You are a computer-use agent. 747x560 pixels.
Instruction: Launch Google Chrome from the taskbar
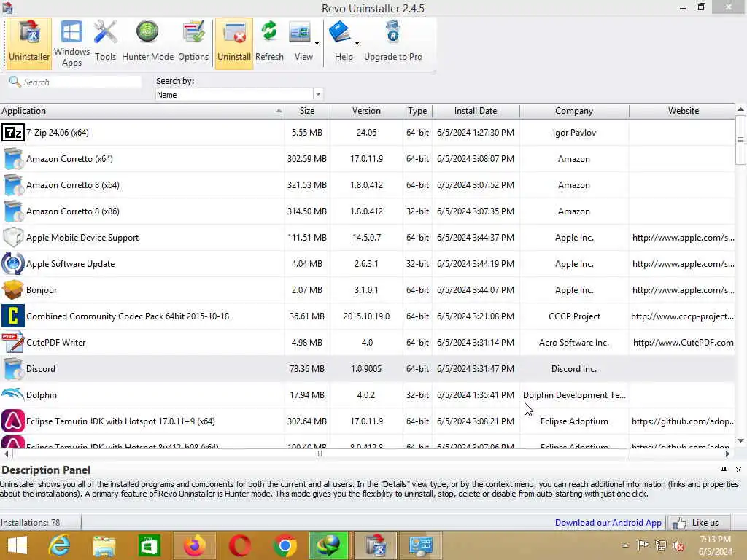click(285, 545)
